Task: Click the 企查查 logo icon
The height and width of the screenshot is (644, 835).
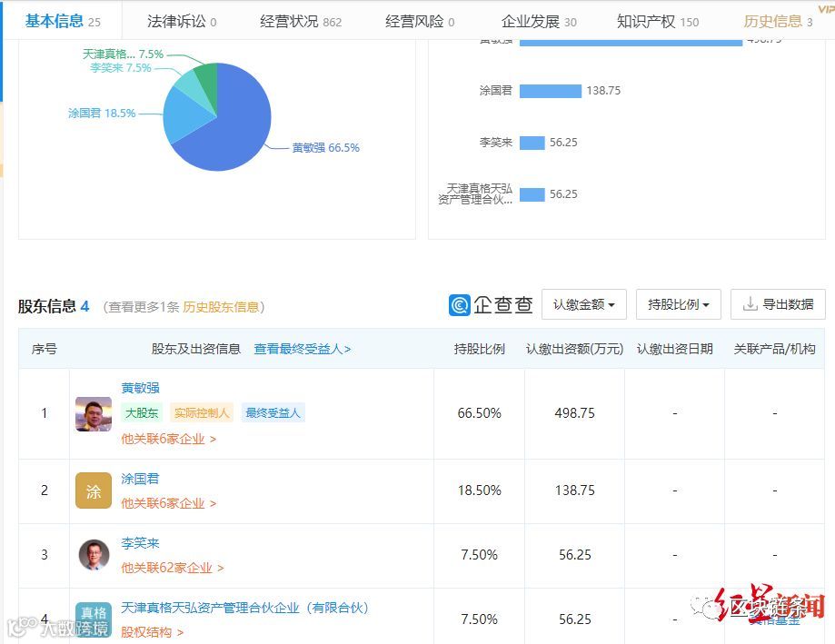Action: coord(459,305)
